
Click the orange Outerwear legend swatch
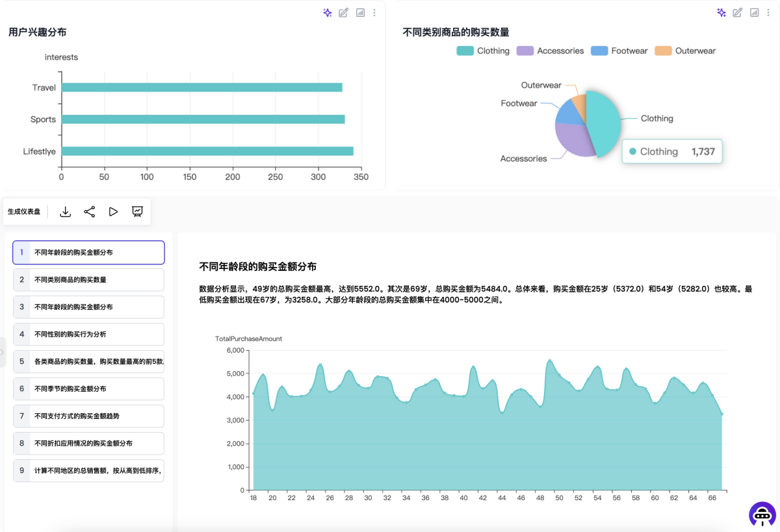click(x=663, y=51)
